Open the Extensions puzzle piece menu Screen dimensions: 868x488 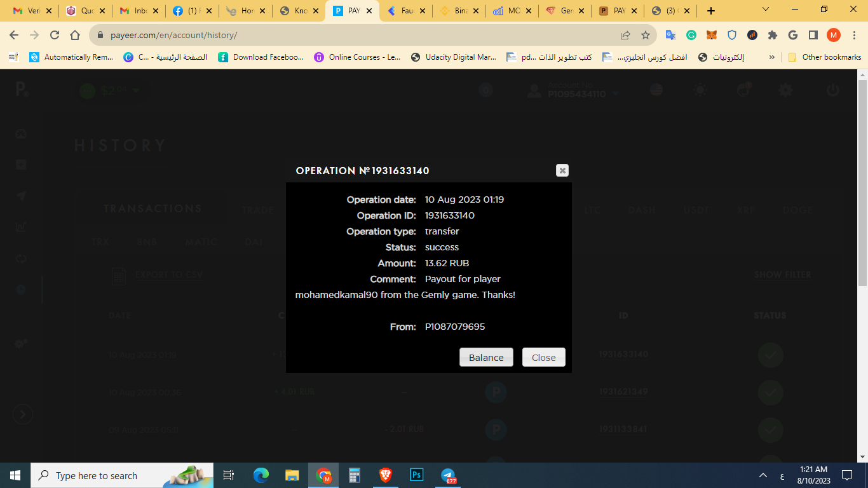773,35
